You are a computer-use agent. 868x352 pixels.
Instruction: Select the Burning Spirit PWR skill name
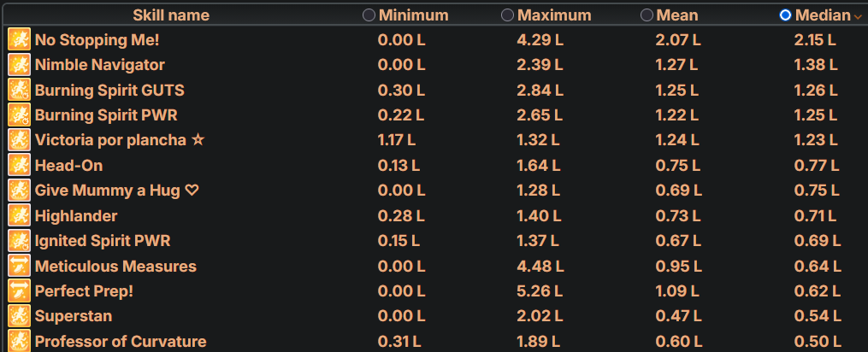click(106, 115)
